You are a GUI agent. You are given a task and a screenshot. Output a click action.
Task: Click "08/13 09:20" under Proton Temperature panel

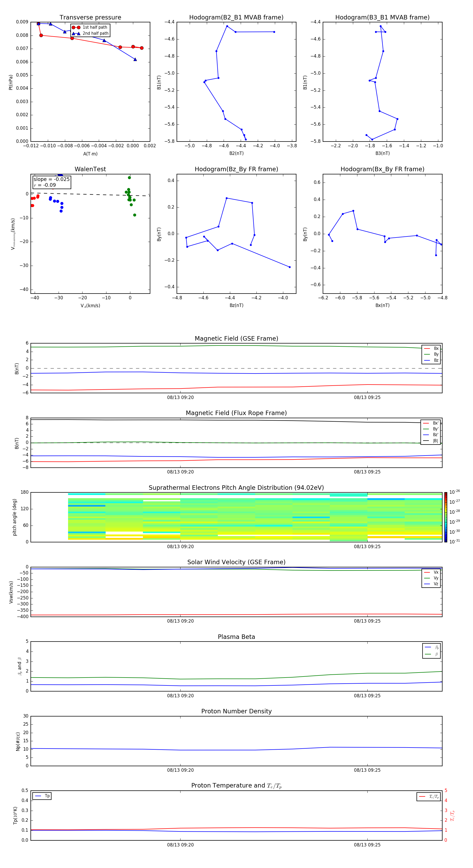(x=181, y=845)
